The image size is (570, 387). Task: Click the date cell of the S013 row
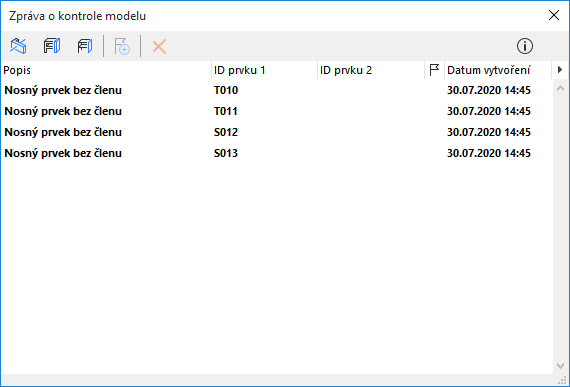(x=489, y=153)
